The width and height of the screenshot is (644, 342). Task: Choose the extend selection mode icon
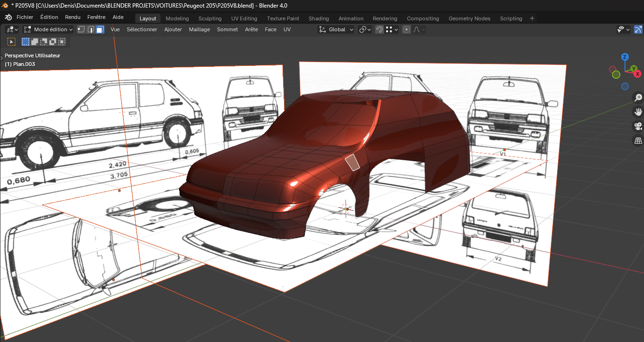click(x=35, y=42)
